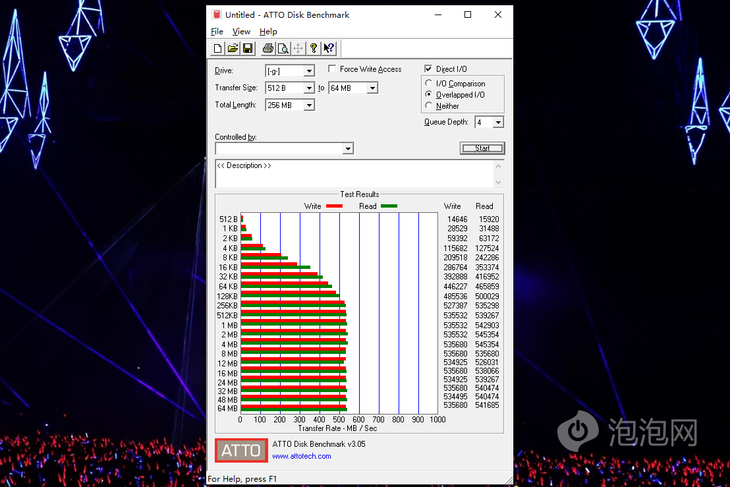Open the View menu
Viewport: 730px width, 487px height.
click(241, 32)
